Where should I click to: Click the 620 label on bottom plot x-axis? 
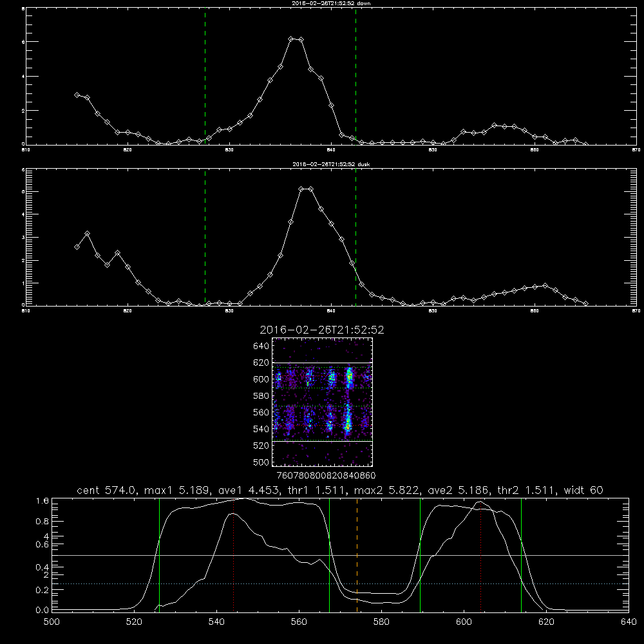tap(546, 622)
